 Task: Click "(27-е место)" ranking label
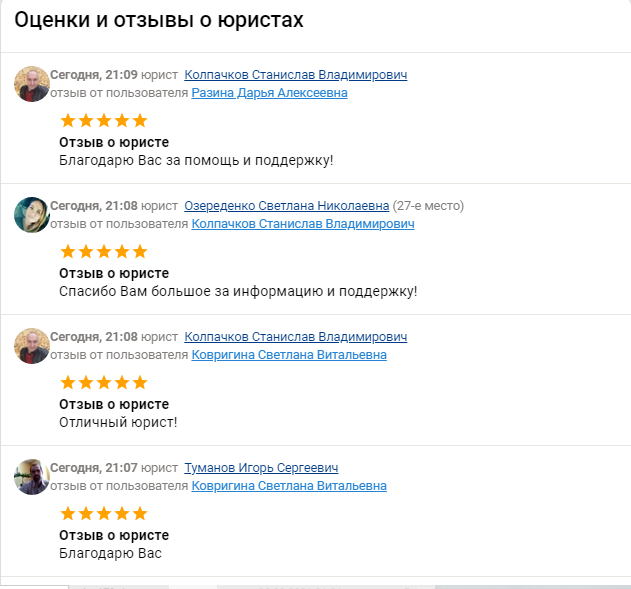coord(428,206)
